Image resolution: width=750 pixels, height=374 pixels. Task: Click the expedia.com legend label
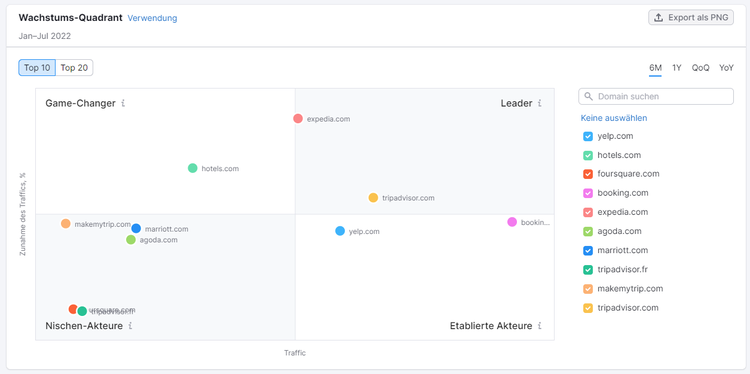[x=623, y=212]
